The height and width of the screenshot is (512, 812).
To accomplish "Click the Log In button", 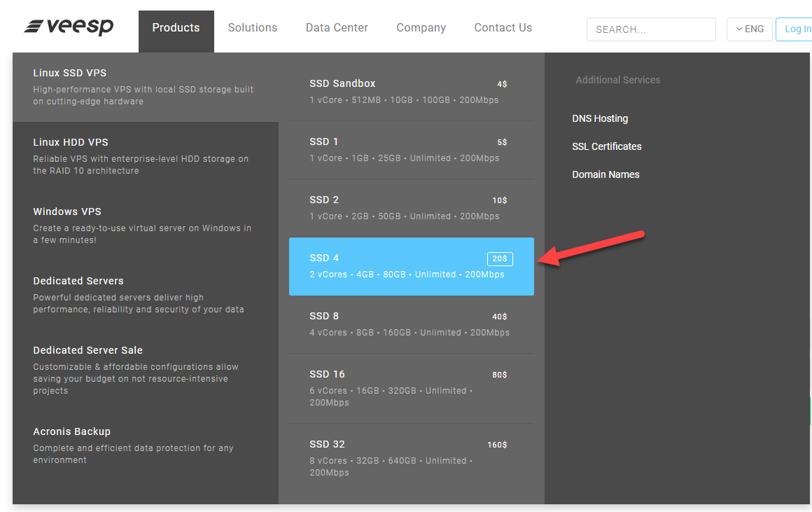I will click(797, 29).
